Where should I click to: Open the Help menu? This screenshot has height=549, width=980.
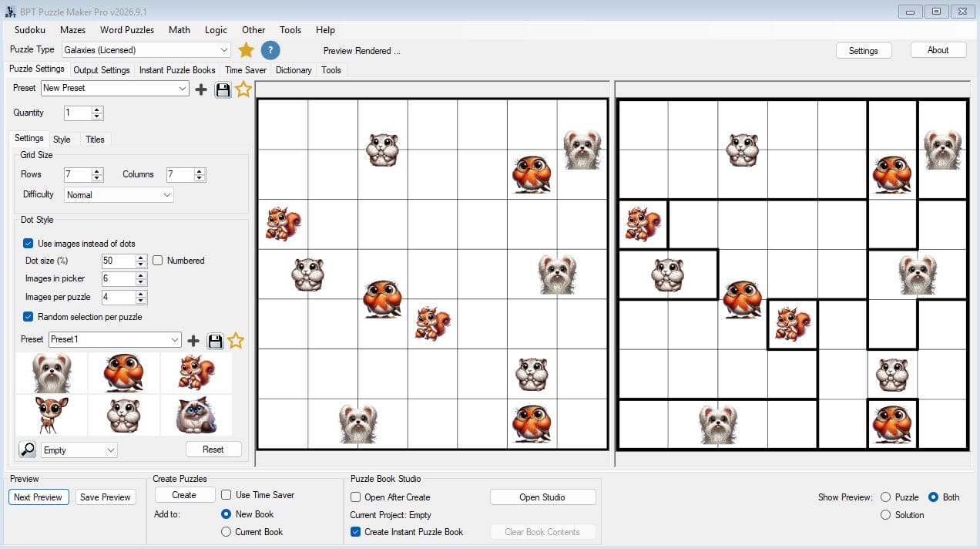pos(325,30)
